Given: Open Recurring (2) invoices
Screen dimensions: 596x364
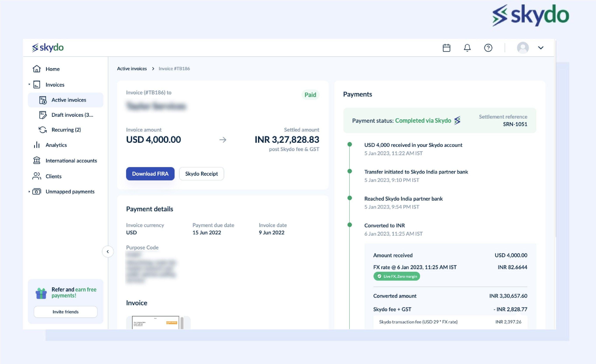Looking at the screenshot, I should click(x=66, y=130).
